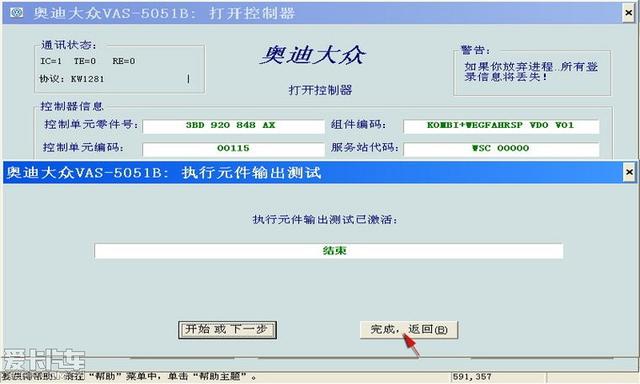Click the app icon in 打开控制器 title bar
This screenshot has width=640, height=384.
point(16,13)
